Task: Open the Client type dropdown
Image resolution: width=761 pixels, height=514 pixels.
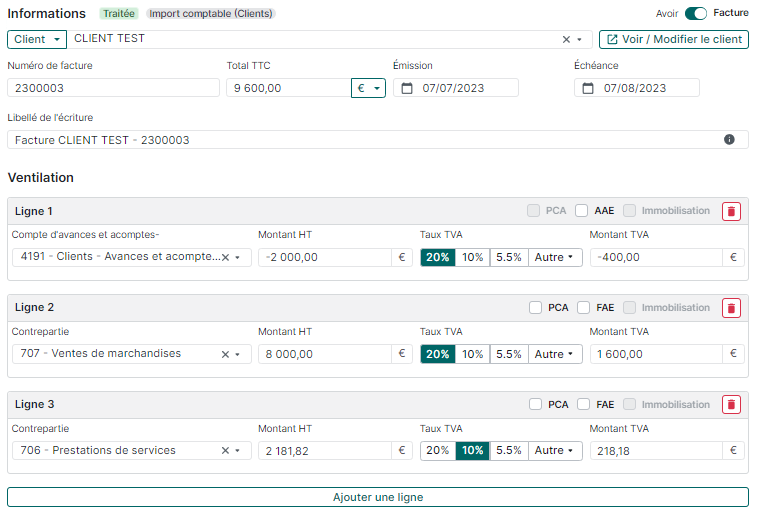Action: [x=37, y=39]
